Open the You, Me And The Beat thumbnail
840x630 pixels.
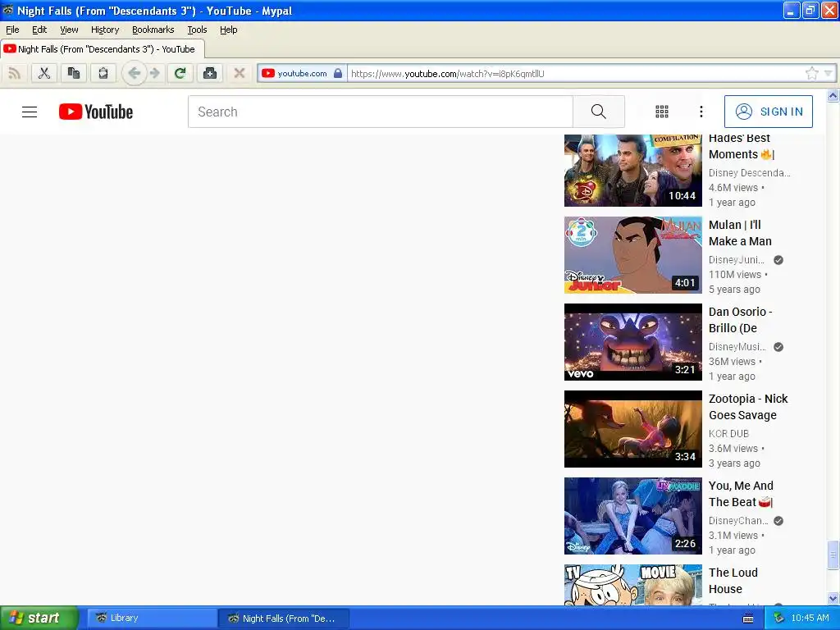[x=632, y=516]
